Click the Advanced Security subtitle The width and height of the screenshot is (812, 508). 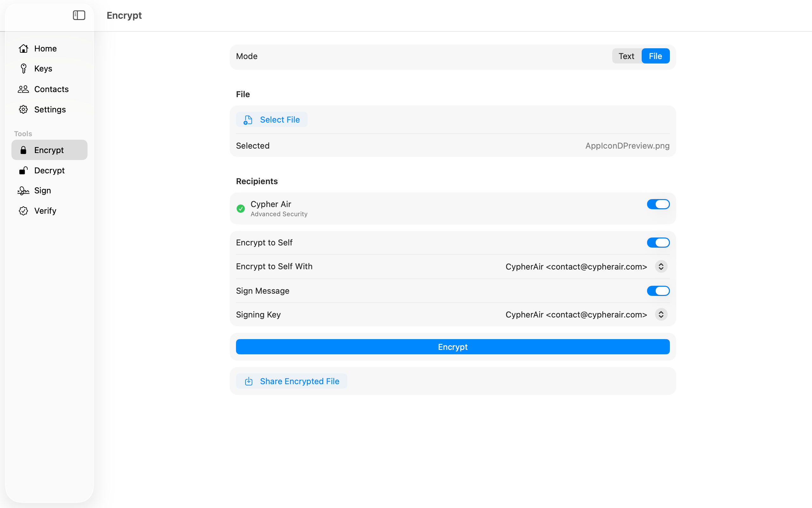pyautogui.click(x=279, y=214)
